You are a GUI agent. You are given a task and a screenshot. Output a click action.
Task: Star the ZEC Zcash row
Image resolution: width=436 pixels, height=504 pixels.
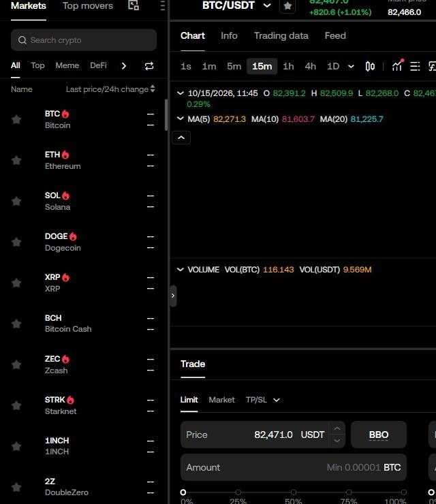click(16, 364)
